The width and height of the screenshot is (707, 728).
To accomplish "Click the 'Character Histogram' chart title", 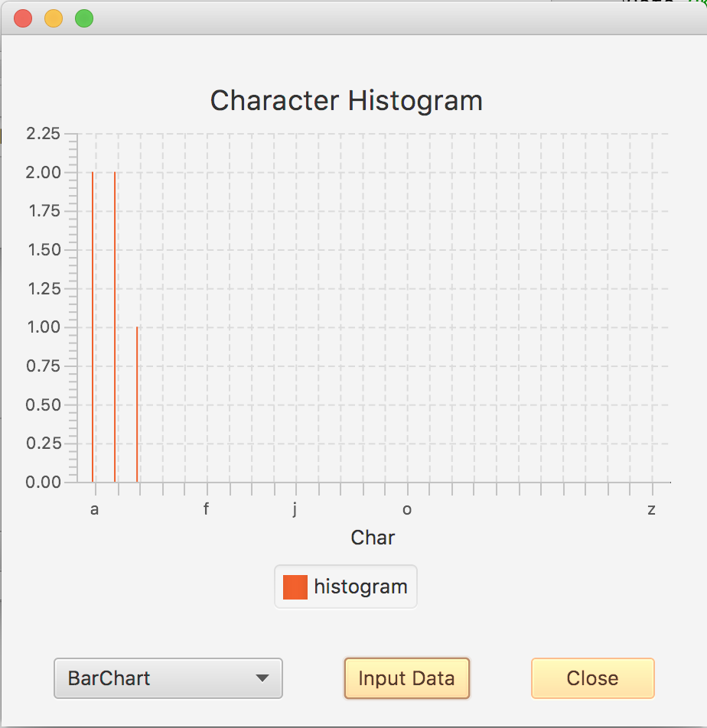I will point(346,100).
